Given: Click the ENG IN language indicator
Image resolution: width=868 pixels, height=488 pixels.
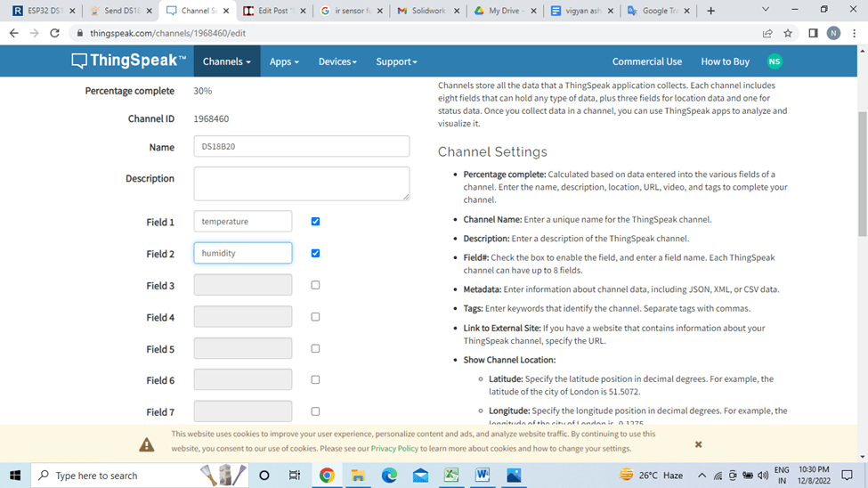Looking at the screenshot, I should coord(782,476).
